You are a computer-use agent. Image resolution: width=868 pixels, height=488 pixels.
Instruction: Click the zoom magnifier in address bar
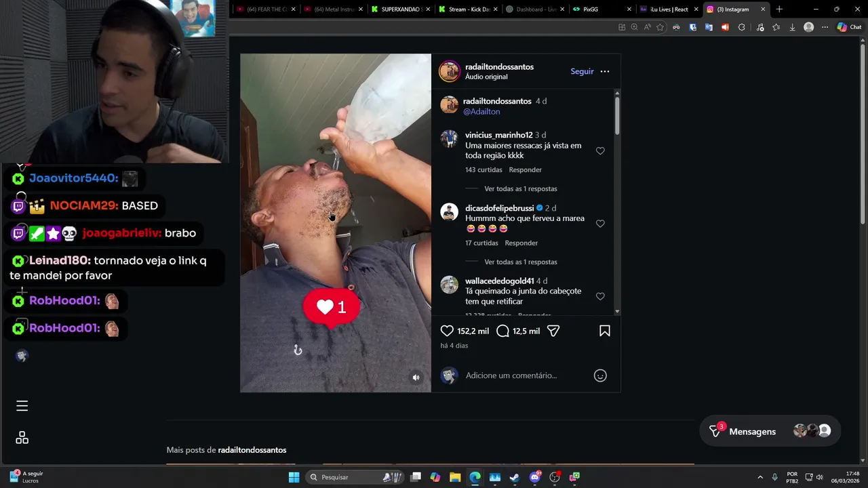pyautogui.click(x=634, y=27)
